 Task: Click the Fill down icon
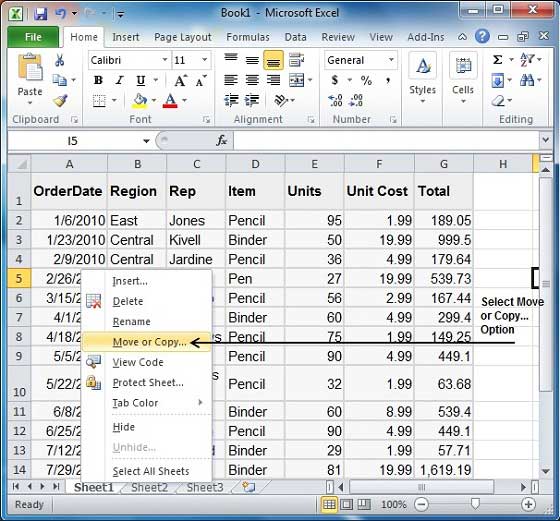pos(498,81)
